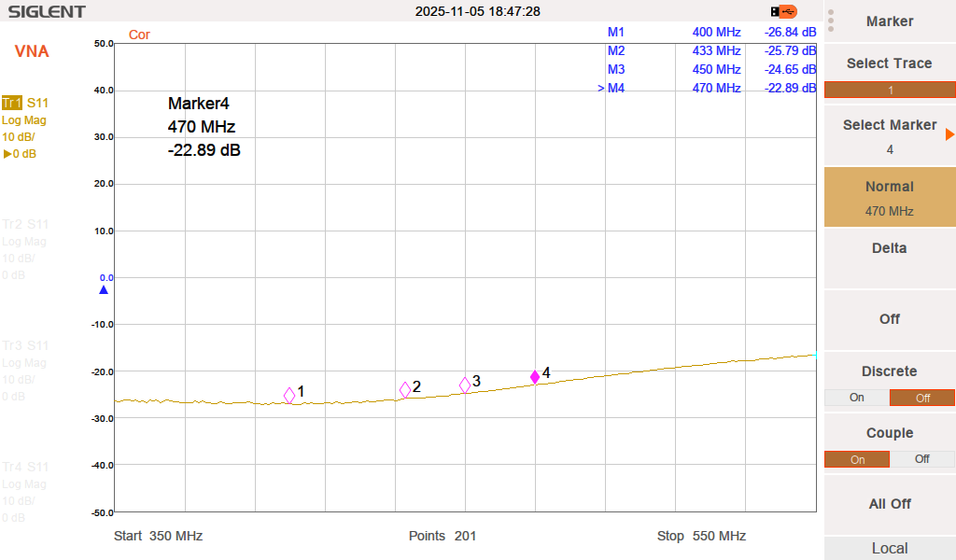Turn Discrete marker mode On

tap(856, 398)
